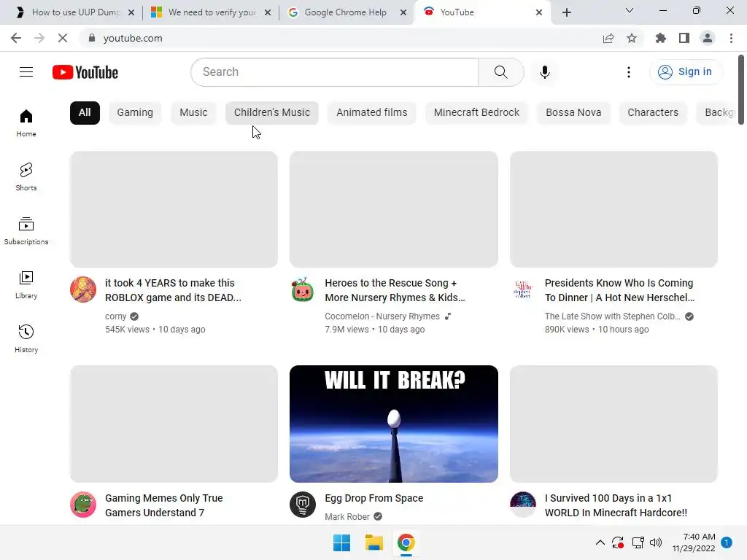
Task: View site information lock icon
Action: [92, 38]
